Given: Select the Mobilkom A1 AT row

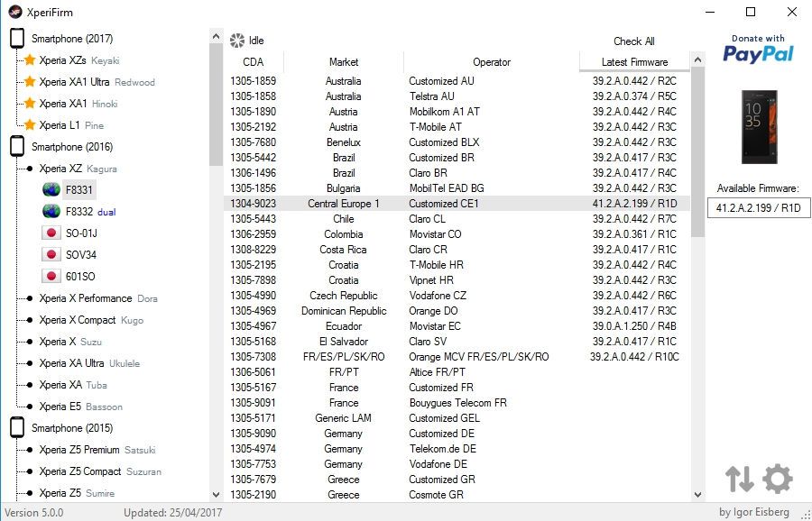Looking at the screenshot, I should tap(457, 111).
